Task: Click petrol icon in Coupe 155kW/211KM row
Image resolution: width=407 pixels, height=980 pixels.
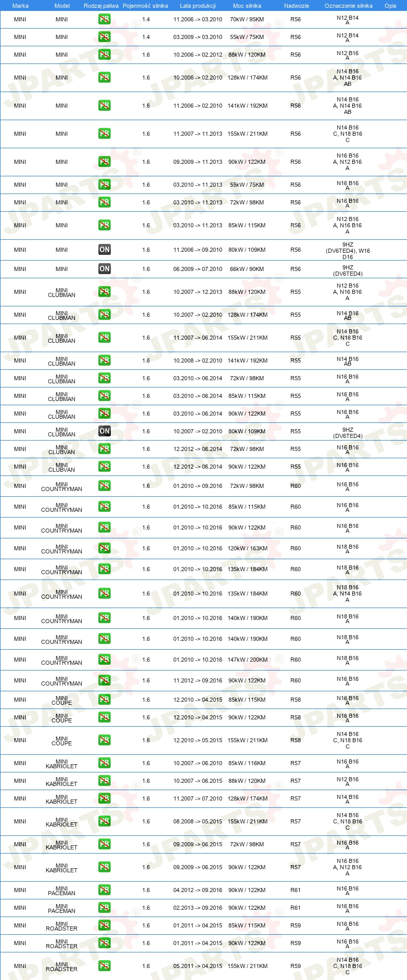Action: pyautogui.click(x=105, y=740)
